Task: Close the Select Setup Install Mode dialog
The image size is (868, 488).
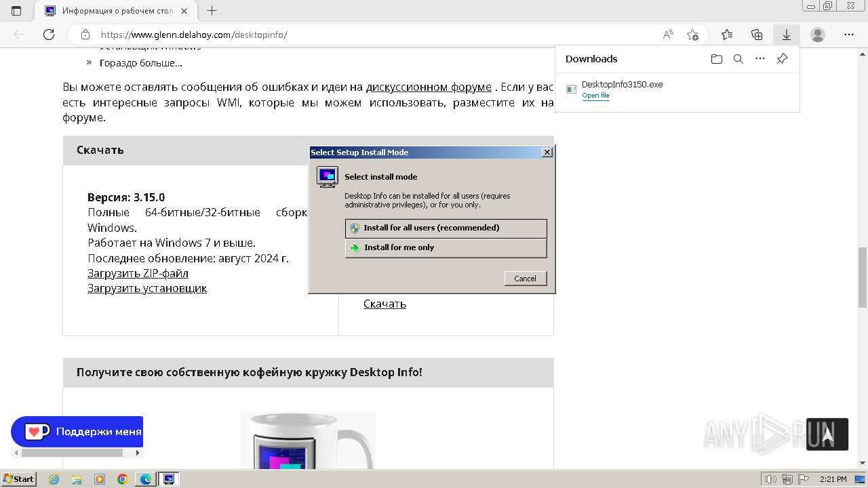Action: pos(547,152)
